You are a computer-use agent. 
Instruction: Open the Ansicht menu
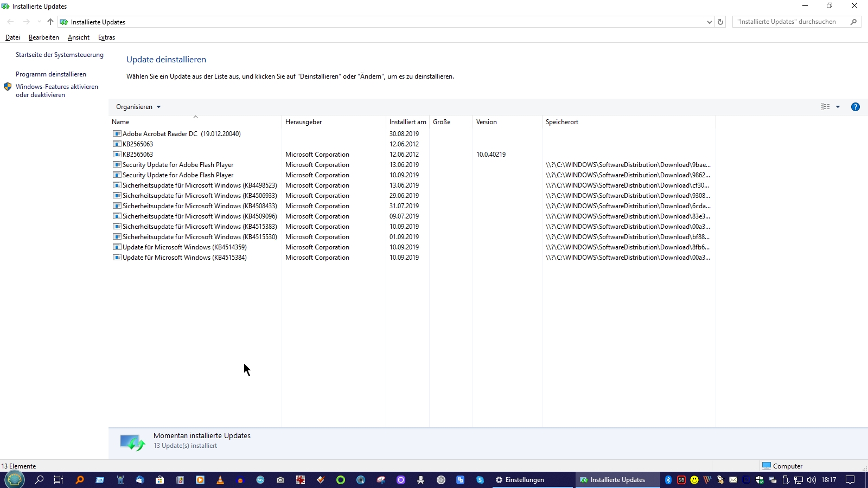coord(79,37)
